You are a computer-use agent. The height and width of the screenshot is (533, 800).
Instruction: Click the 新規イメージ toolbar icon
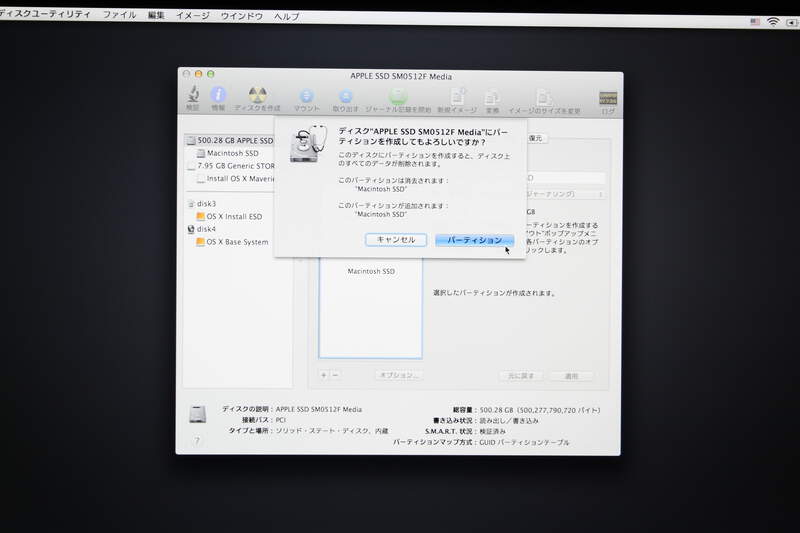click(458, 97)
